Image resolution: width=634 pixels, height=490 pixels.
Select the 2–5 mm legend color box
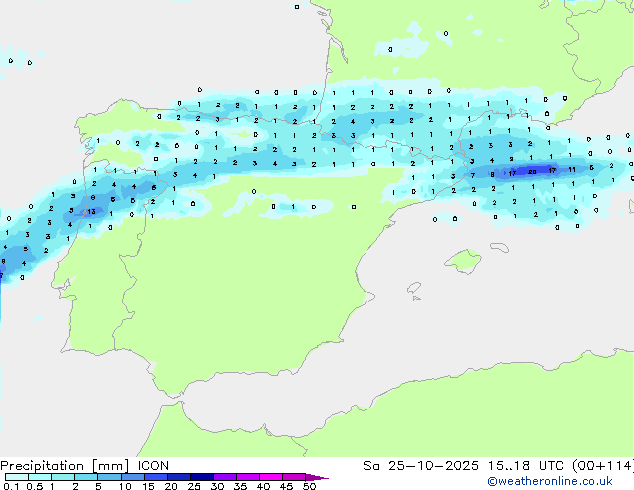(x=86, y=477)
